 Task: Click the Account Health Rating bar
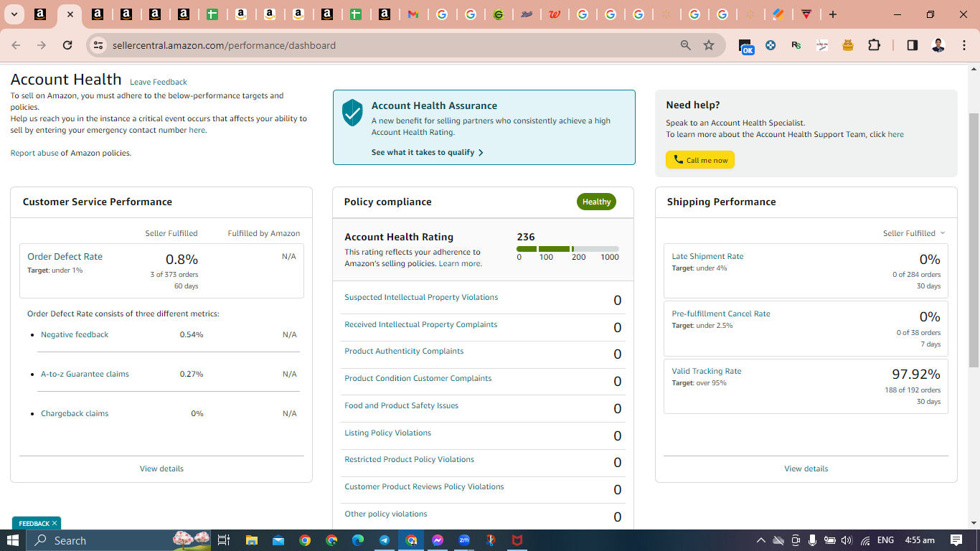click(x=567, y=249)
